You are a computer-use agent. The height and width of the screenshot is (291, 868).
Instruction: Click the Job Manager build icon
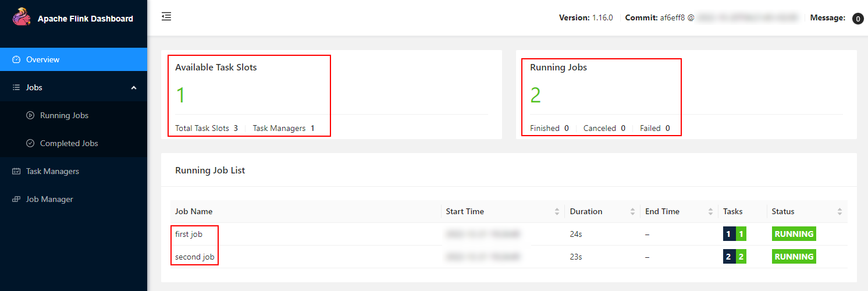coord(16,199)
